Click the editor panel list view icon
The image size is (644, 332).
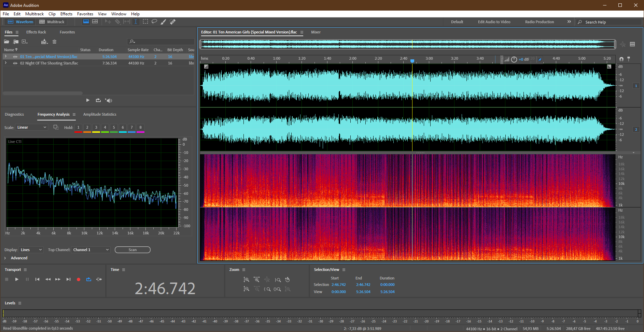632,44
